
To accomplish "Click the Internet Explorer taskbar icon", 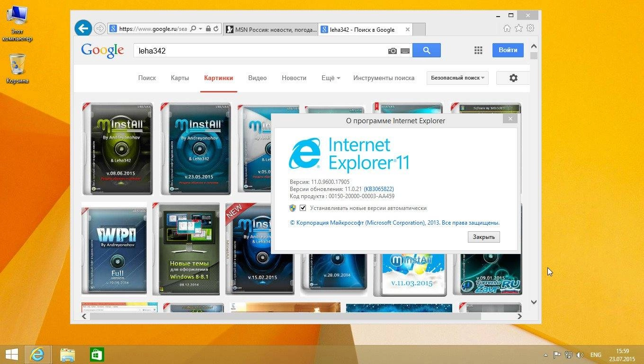I will tap(37, 355).
